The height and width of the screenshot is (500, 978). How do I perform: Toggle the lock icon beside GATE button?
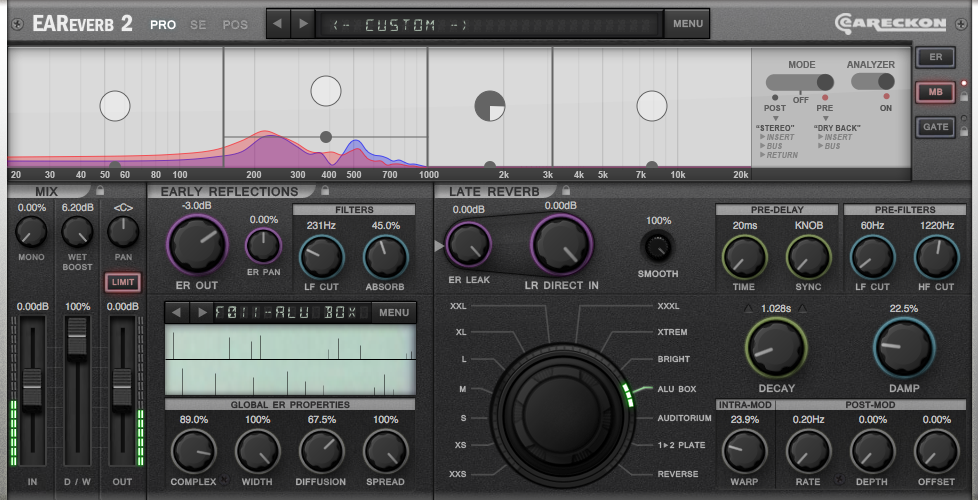pos(964,131)
